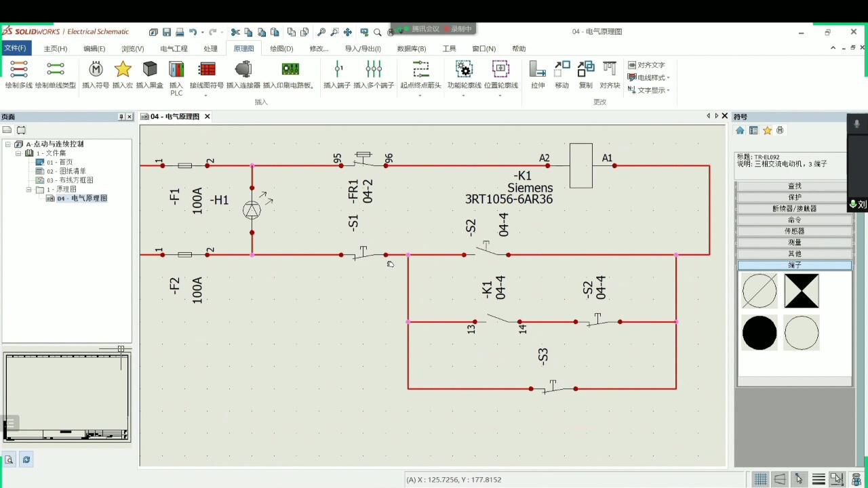Collapse the 文件集 node in the pages tree

(18, 152)
